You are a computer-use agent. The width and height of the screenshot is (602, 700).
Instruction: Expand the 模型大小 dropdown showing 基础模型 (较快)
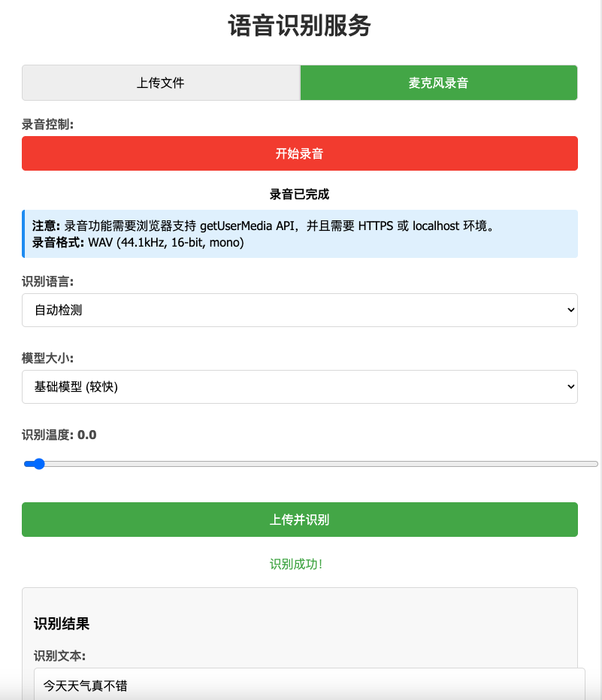(299, 386)
